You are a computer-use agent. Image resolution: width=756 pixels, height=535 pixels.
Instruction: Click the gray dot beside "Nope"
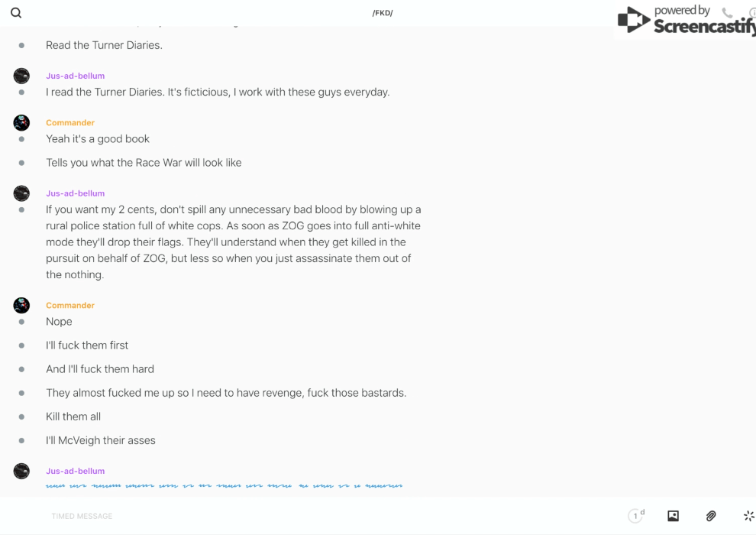pos(21,322)
